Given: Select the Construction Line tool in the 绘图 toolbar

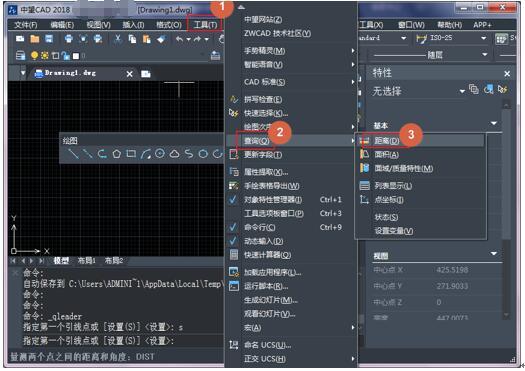Looking at the screenshot, I should point(87,154).
